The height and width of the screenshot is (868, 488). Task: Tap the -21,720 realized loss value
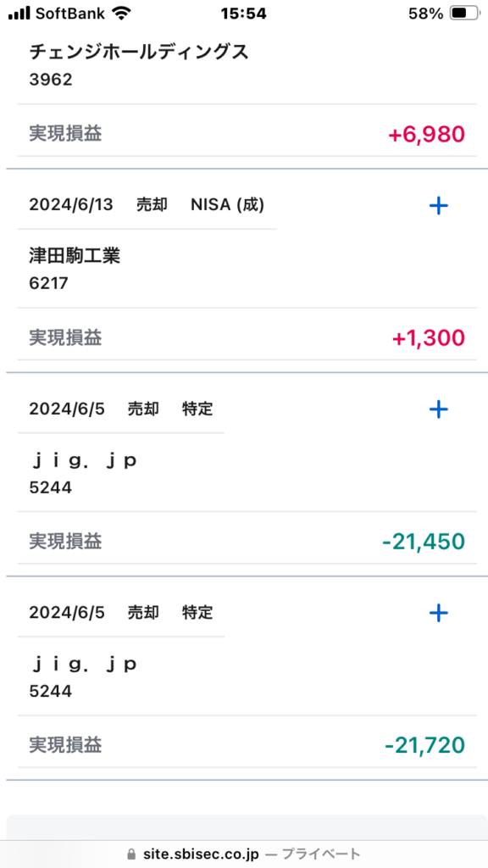tap(425, 746)
